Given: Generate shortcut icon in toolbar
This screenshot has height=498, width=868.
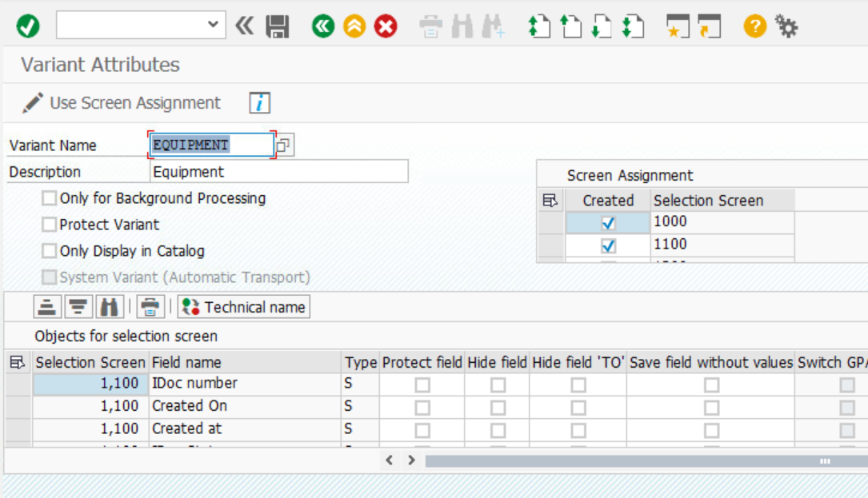Looking at the screenshot, I should [x=710, y=26].
